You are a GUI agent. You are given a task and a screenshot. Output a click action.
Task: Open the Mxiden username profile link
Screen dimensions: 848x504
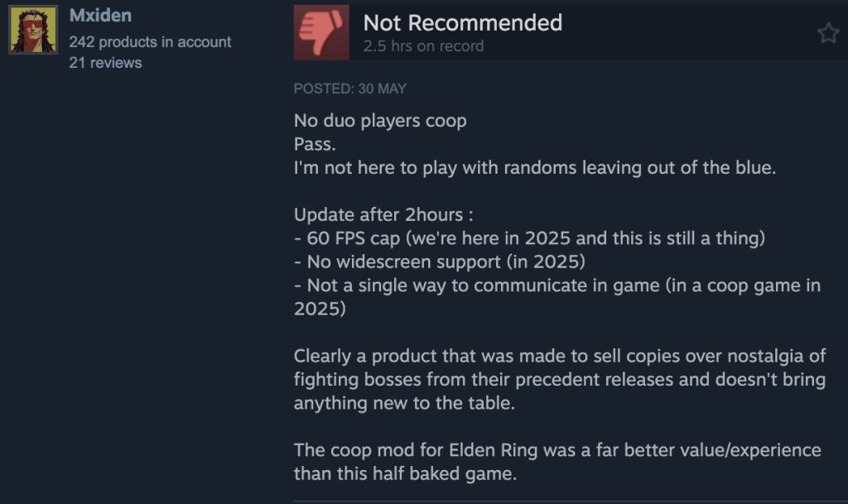coord(100,15)
